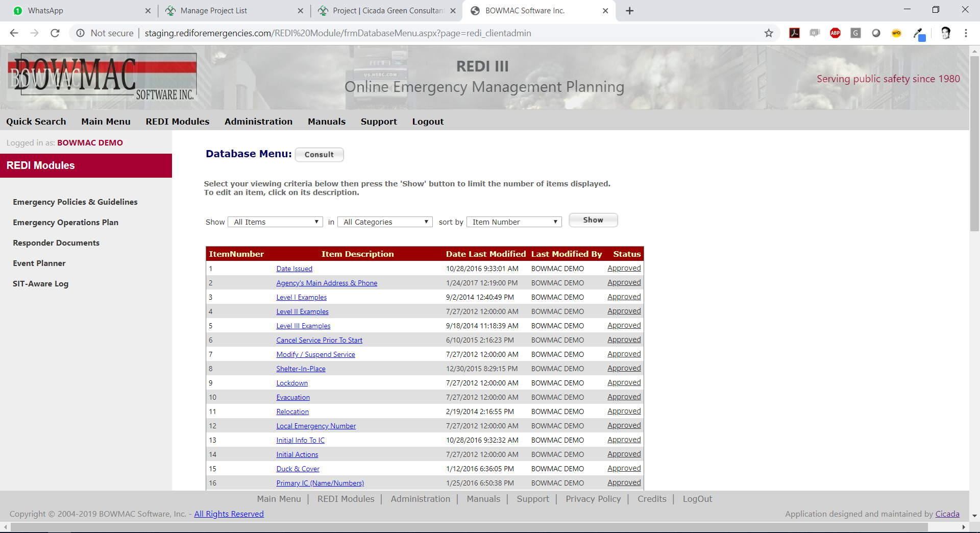Open a new browser tab with plus

[629, 11]
